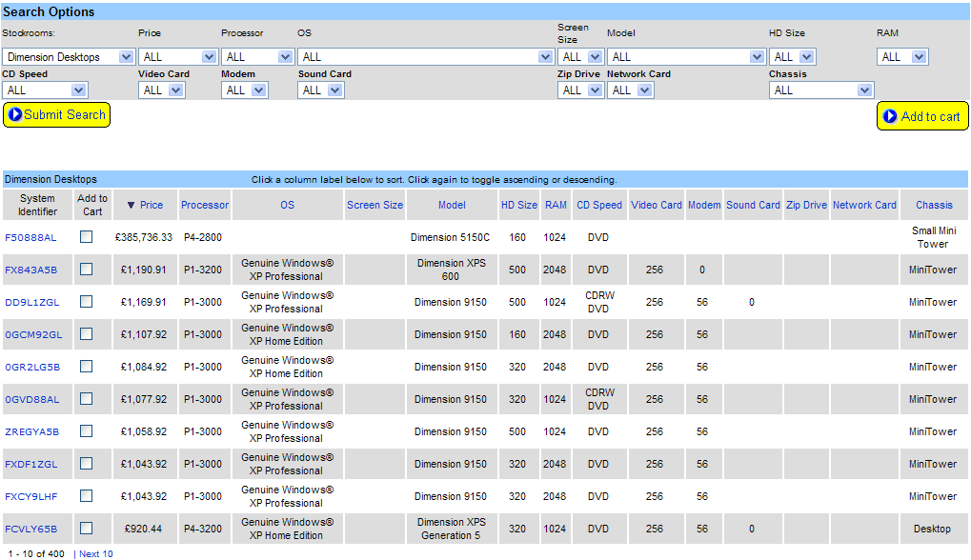The width and height of the screenshot is (971, 560).
Task: View details for system FXDF1ZGL
Action: (30, 464)
